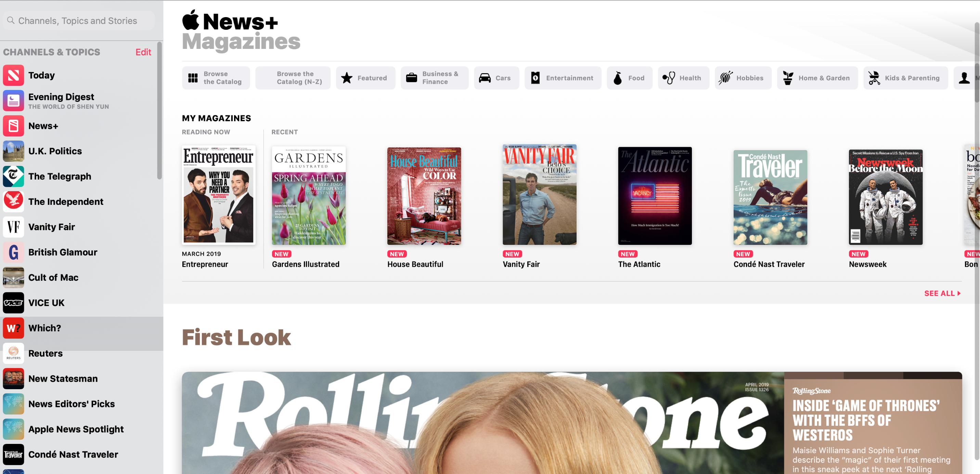Click the Channels, Topics and Stories search field
Viewport: 980px width, 474px height.
(79, 21)
